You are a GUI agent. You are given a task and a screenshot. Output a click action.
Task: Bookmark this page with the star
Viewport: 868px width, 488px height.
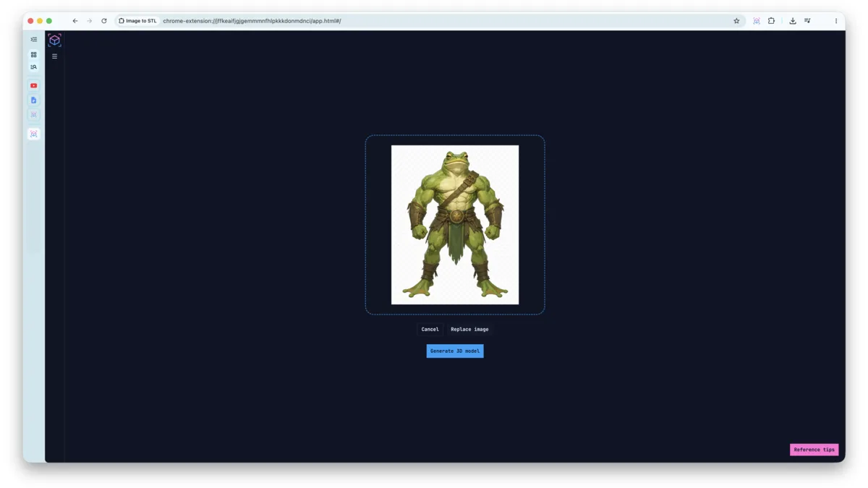click(736, 21)
